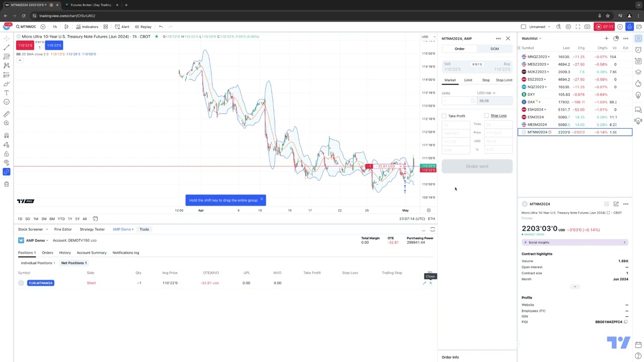The width and height of the screenshot is (644, 362).
Task: Open watchlist advanced view pie icon
Action: (x=616, y=38)
